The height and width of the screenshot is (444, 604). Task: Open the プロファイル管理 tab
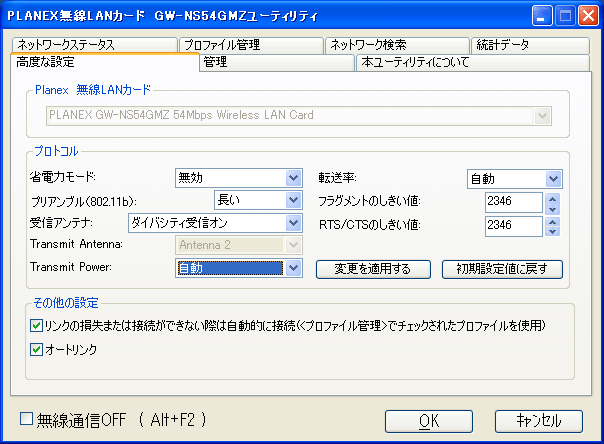251,45
